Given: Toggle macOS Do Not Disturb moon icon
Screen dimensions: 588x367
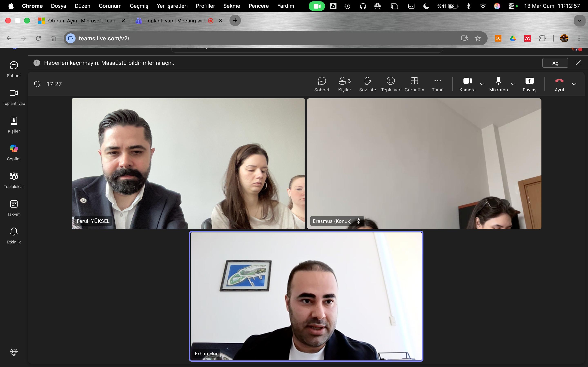Looking at the screenshot, I should coord(426,6).
